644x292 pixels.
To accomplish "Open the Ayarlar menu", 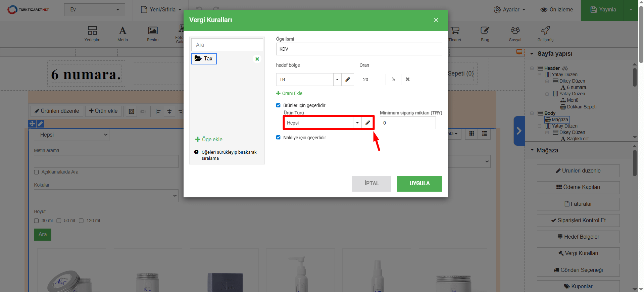I will [509, 10].
